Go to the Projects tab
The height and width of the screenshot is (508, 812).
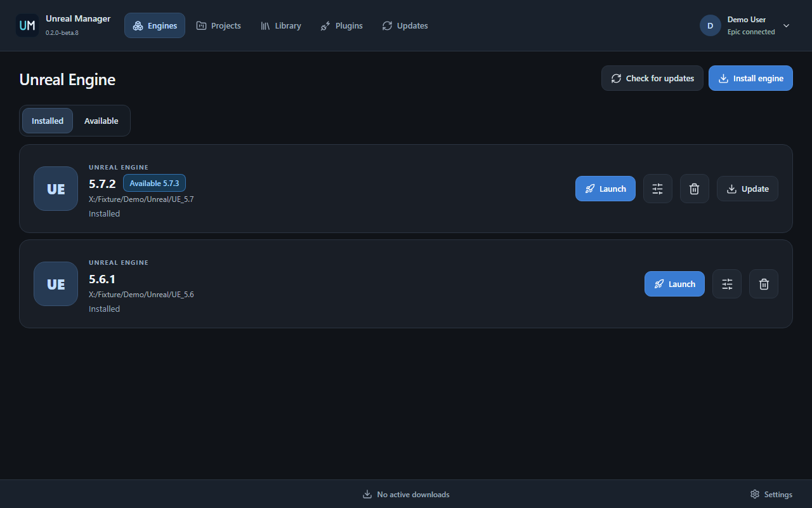(219, 25)
